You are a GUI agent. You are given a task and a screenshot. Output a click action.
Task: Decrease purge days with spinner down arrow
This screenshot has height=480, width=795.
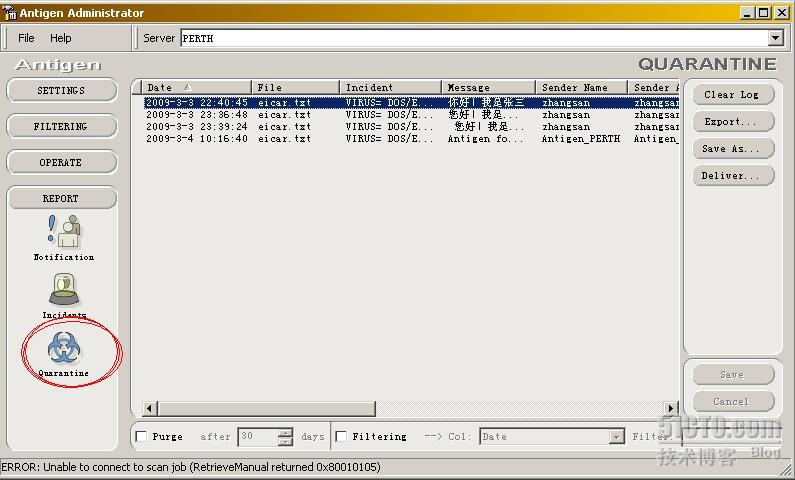(x=285, y=441)
